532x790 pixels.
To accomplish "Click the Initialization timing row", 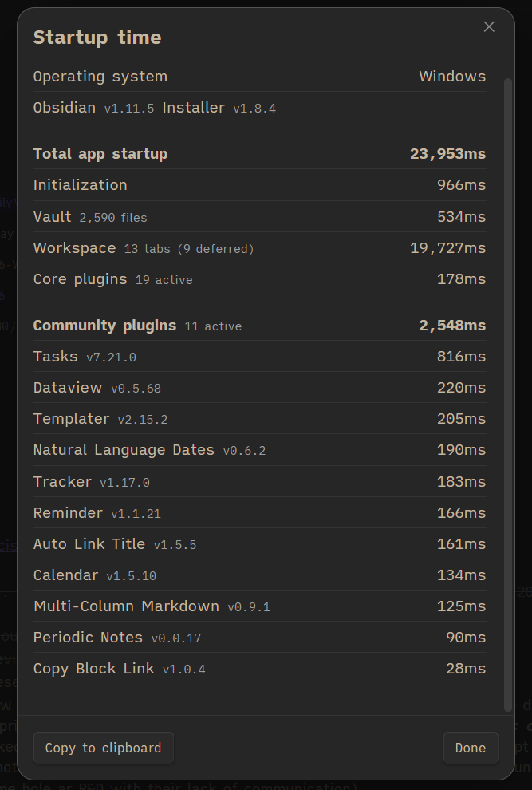I will click(259, 185).
